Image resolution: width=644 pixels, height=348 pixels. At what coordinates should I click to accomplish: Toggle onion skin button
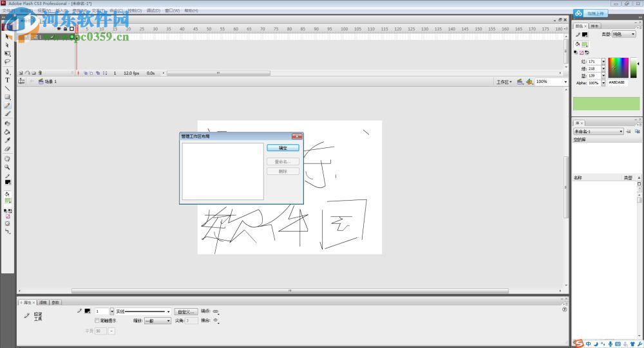click(x=86, y=73)
